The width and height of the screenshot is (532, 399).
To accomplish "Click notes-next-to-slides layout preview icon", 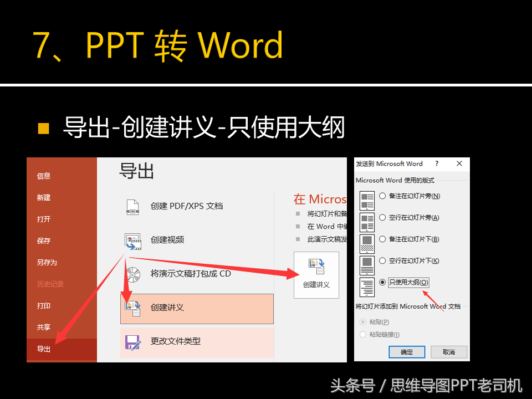I will point(367,201).
